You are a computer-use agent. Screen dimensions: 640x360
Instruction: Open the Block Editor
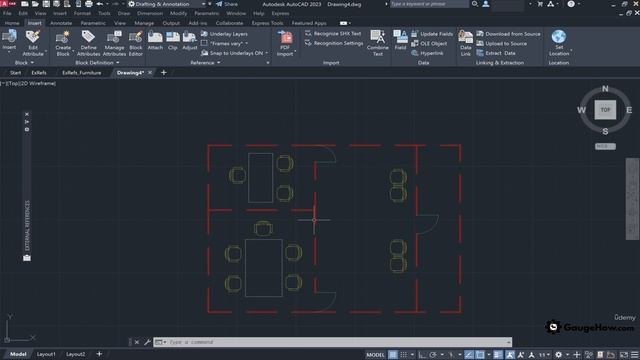point(136,43)
